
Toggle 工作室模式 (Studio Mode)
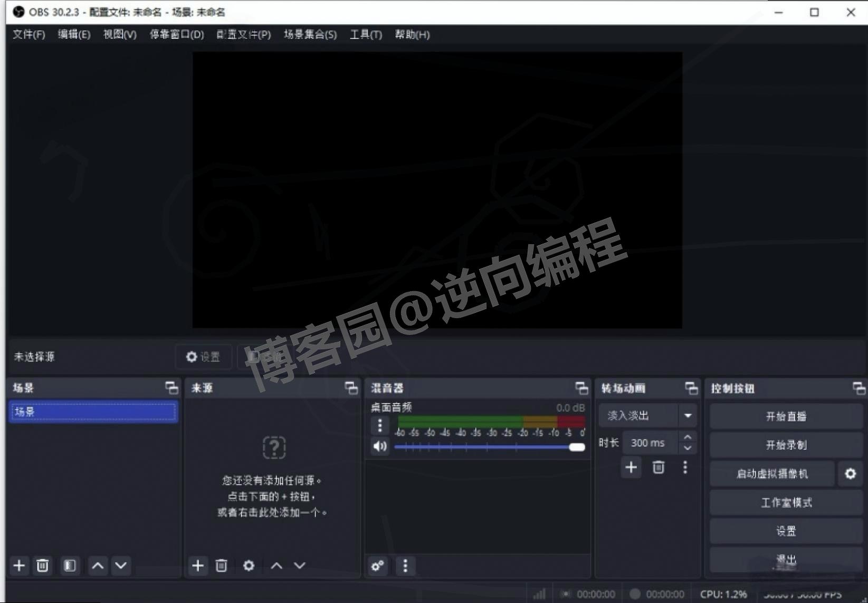785,502
